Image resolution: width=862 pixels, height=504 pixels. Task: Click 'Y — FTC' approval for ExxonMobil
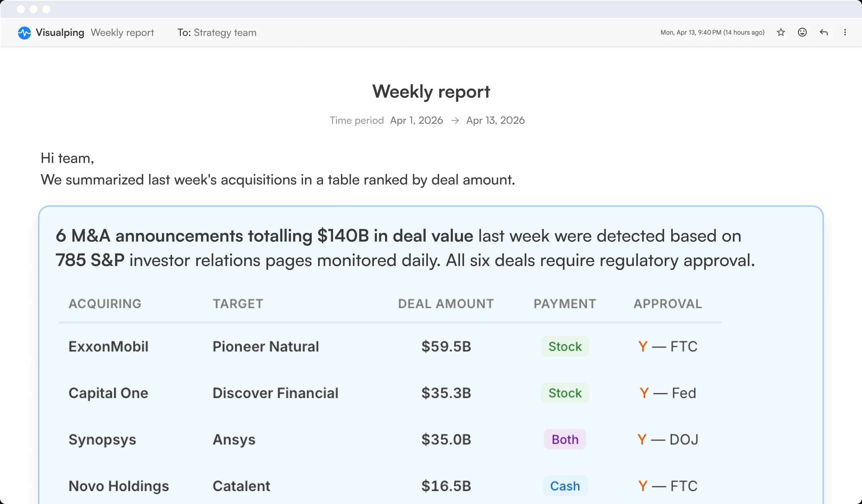(x=668, y=346)
